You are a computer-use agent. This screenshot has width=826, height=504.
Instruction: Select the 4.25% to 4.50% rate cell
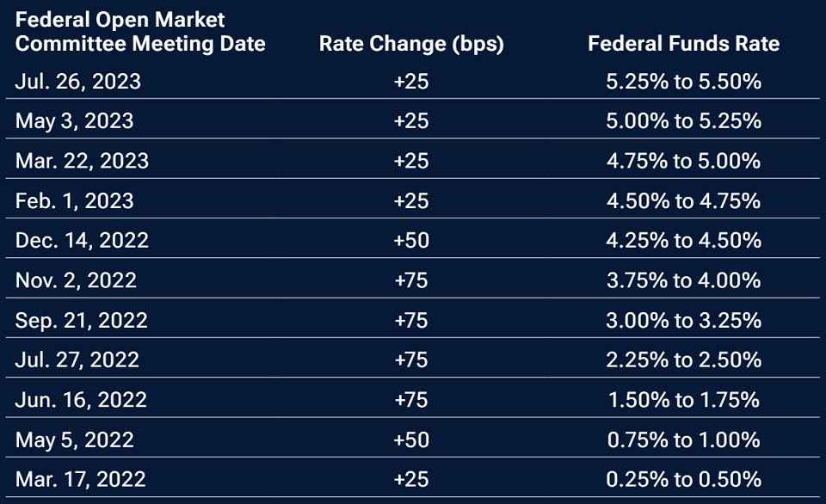pos(683,240)
